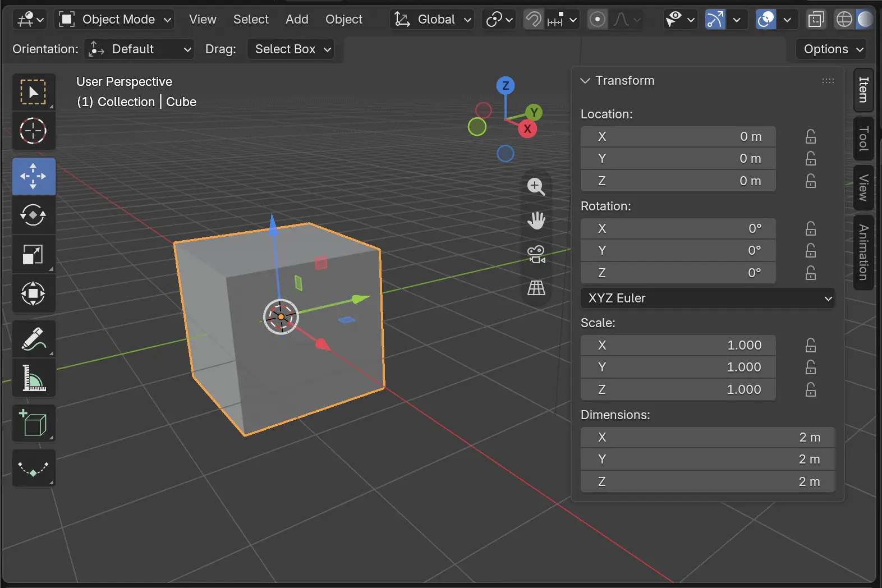Toggle the Scale Y lock
Image resolution: width=882 pixels, height=588 pixels.
tap(811, 367)
